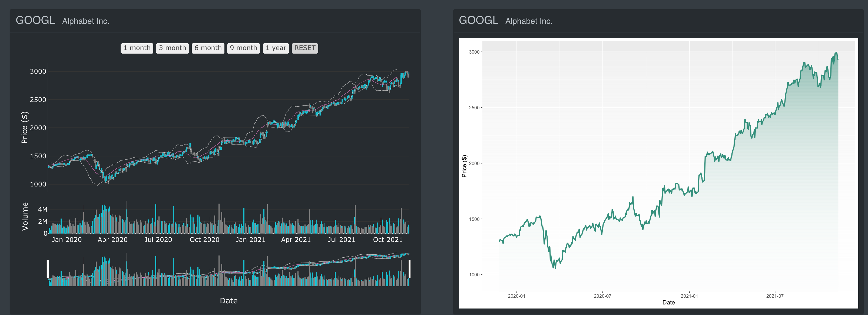Click the Oct 2021 x-axis tick label

pos(387,239)
